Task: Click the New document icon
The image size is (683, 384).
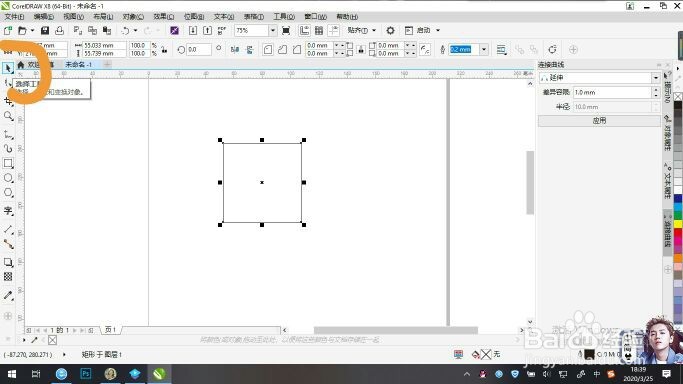Action: point(8,30)
